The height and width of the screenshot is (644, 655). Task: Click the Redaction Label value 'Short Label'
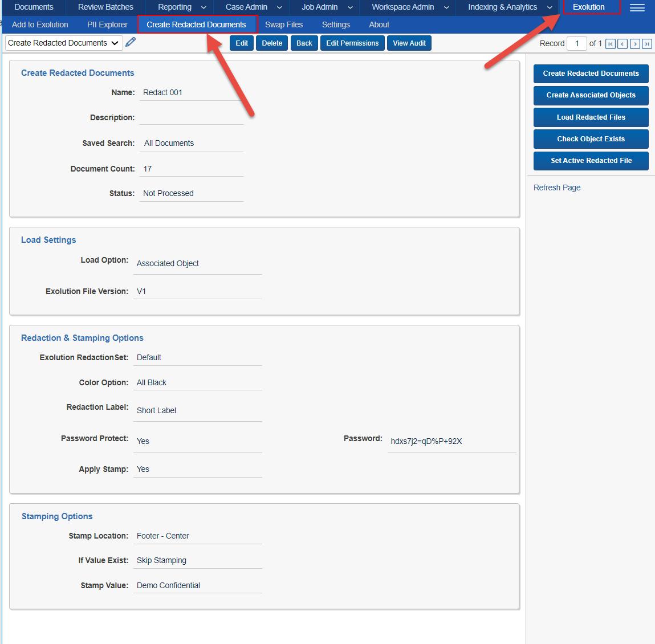click(156, 410)
